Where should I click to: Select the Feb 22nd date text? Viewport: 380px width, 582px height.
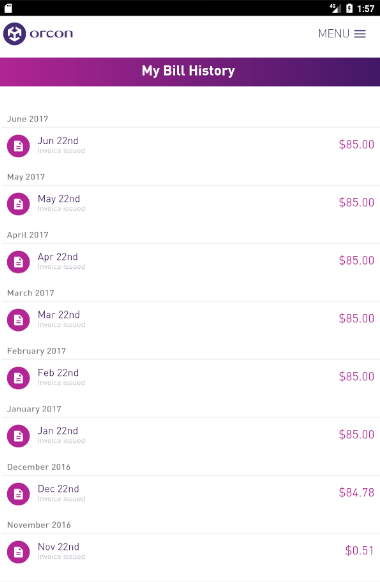(x=58, y=373)
